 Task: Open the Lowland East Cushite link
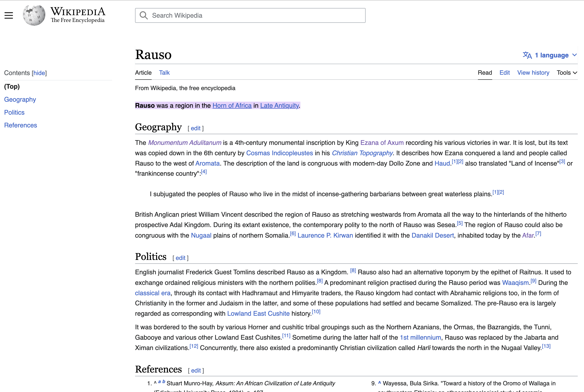[x=258, y=313]
